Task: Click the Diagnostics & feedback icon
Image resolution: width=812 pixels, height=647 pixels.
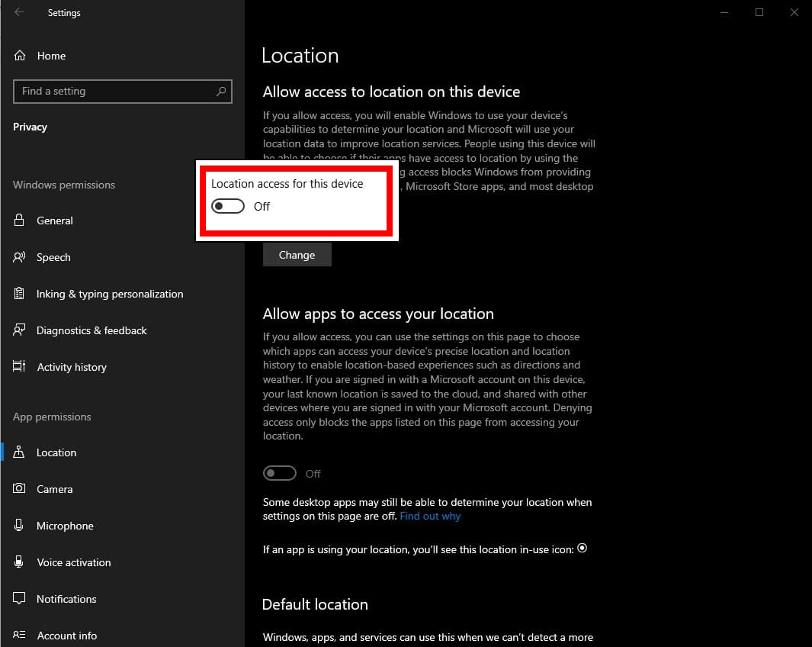Action: (20, 330)
